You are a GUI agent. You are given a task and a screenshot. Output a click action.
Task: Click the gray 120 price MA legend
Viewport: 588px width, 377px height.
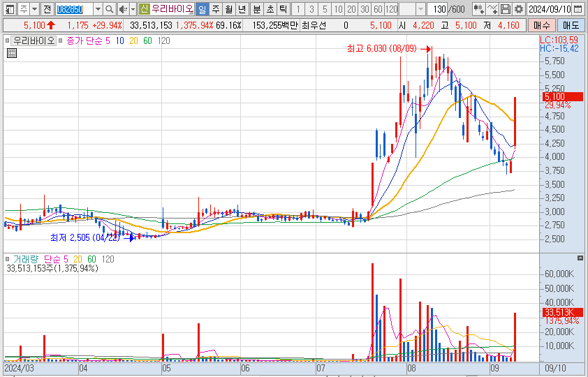163,40
